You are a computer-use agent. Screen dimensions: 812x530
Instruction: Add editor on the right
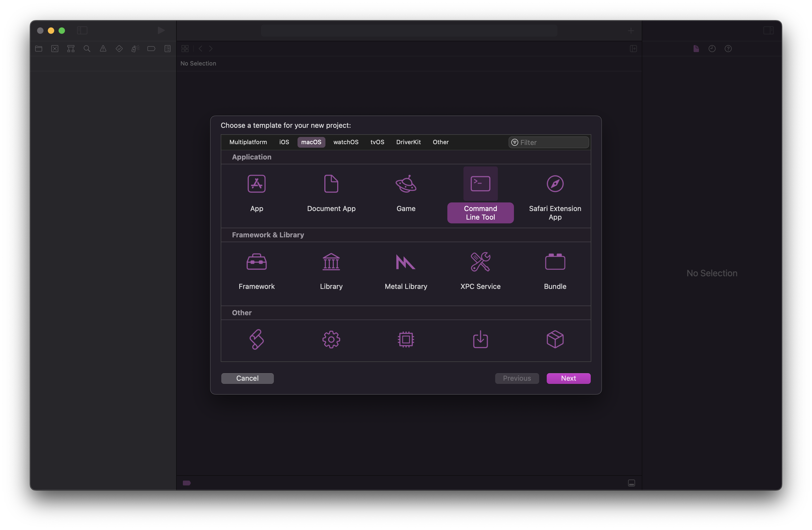[633, 48]
